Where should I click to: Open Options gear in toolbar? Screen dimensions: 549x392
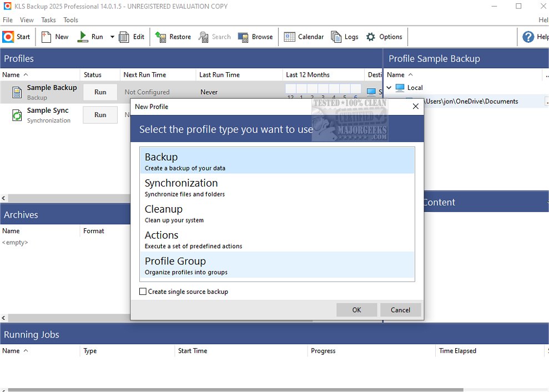point(371,37)
